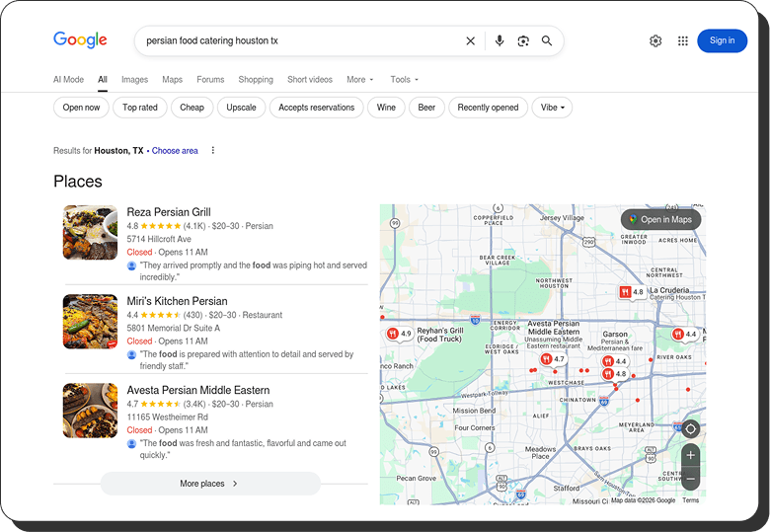Click Reyhan's Grill (Food Truck) map label

[439, 335]
